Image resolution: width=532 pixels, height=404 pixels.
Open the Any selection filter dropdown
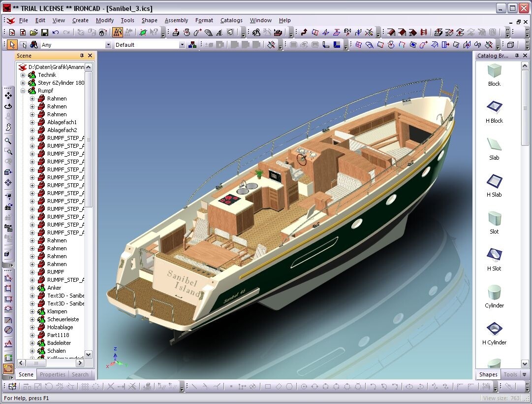109,44
